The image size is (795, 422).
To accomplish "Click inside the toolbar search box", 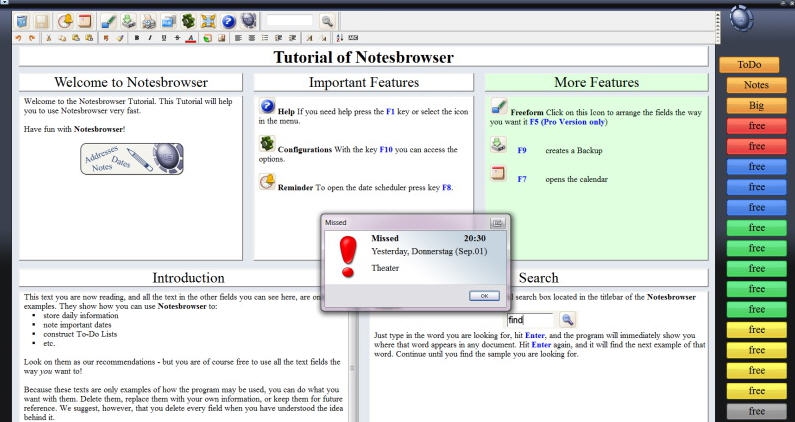I will pyautogui.click(x=290, y=20).
